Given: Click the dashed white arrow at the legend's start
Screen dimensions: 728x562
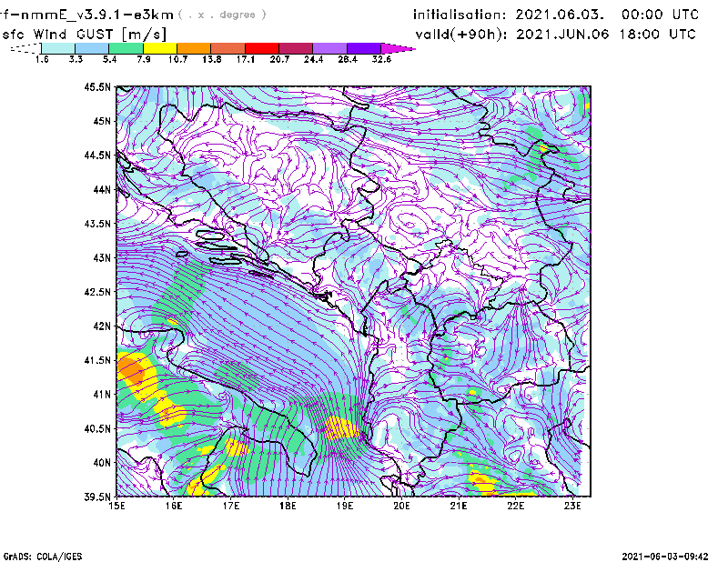Looking at the screenshot, I should [x=24, y=48].
